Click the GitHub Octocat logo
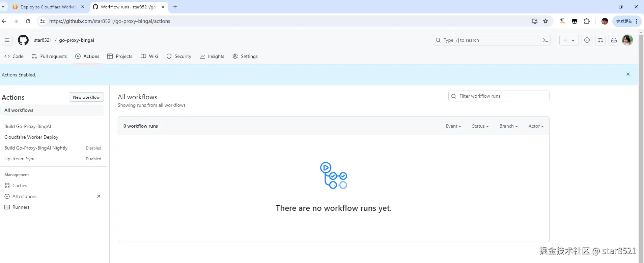 tap(23, 40)
